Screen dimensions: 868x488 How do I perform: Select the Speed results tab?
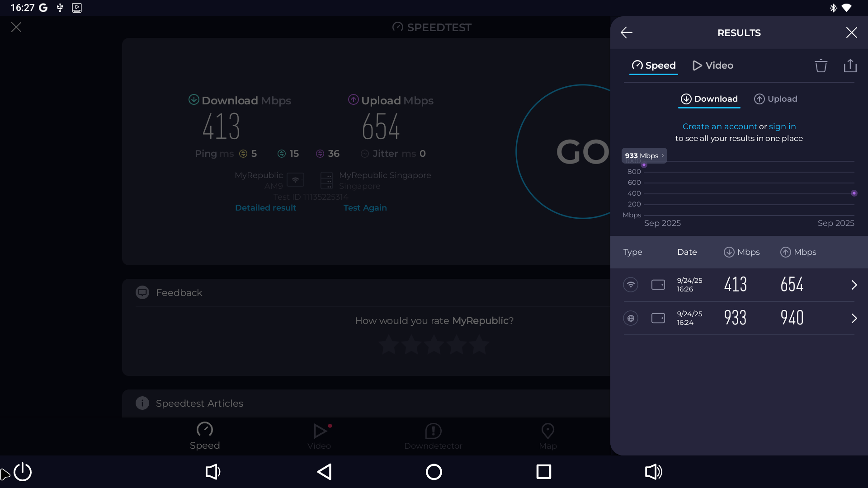tap(653, 66)
